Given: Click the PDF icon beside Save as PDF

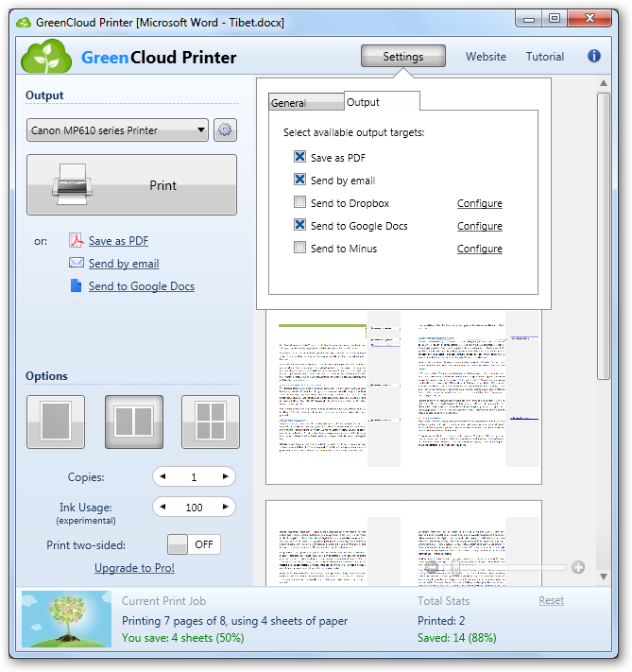Looking at the screenshot, I should point(77,240).
